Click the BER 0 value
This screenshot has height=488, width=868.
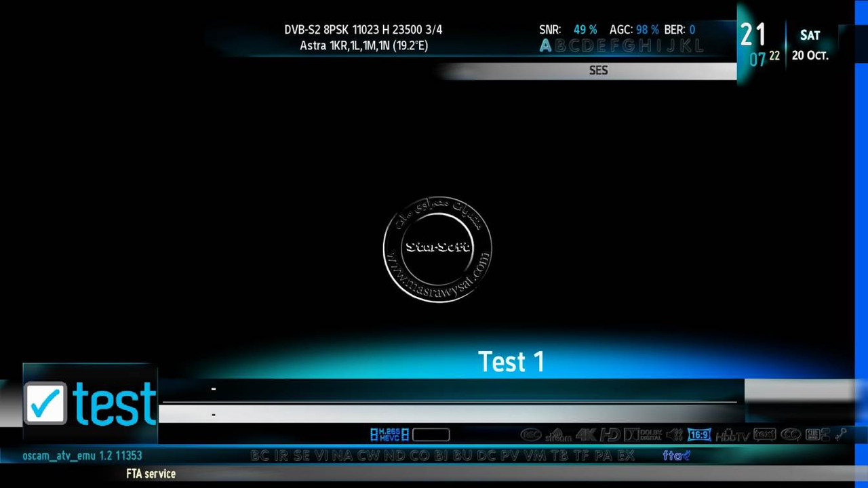pyautogui.click(x=692, y=30)
